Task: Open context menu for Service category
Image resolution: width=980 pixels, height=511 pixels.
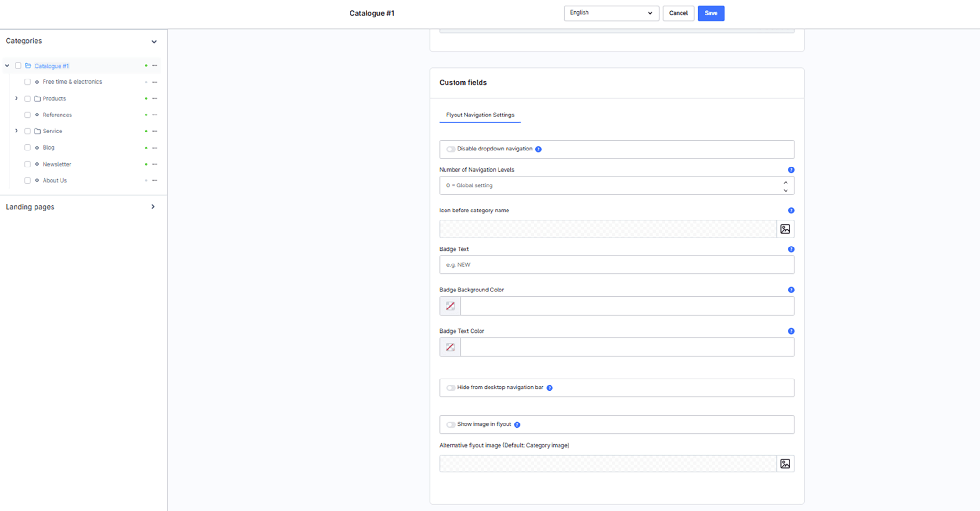Action: [x=155, y=131]
